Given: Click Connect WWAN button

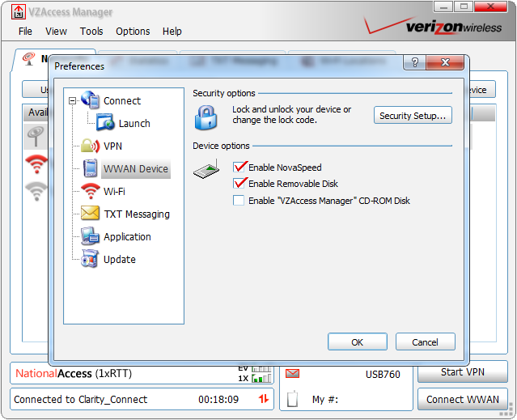Looking at the screenshot, I should point(462,399).
